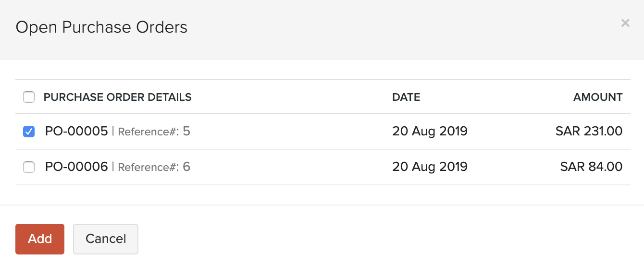Click the Open Purchase Orders title
This screenshot has width=644, height=266.
101,27
